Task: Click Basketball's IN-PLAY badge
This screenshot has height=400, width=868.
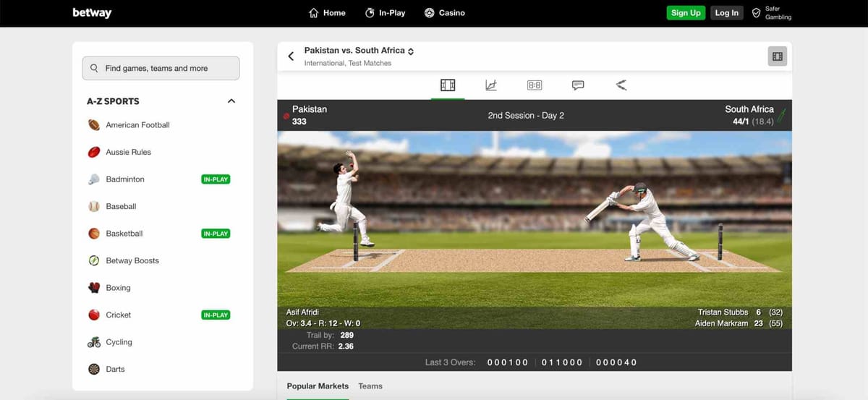Action: click(216, 234)
